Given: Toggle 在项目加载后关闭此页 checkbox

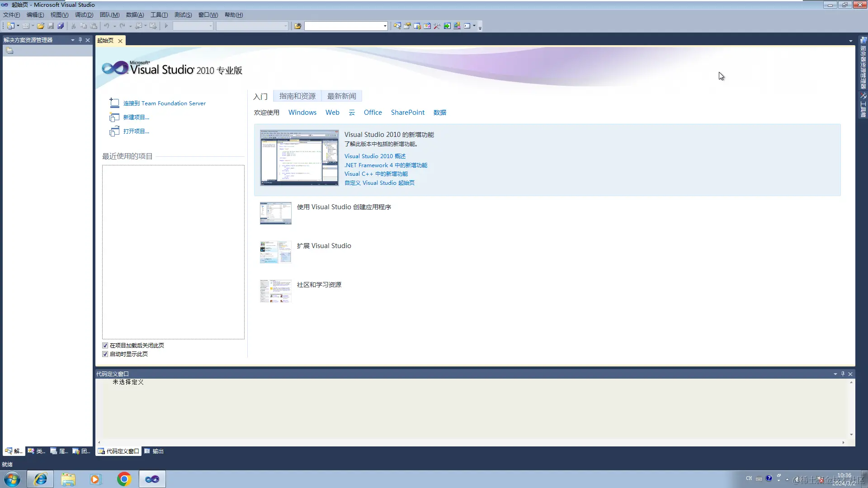Looking at the screenshot, I should pos(105,346).
